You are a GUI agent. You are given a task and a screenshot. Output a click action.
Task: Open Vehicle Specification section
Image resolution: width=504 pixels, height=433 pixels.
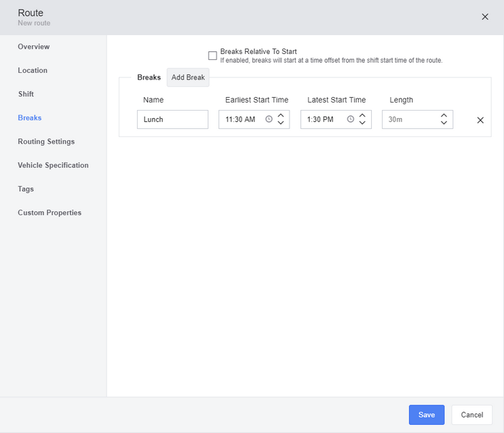pyautogui.click(x=53, y=165)
